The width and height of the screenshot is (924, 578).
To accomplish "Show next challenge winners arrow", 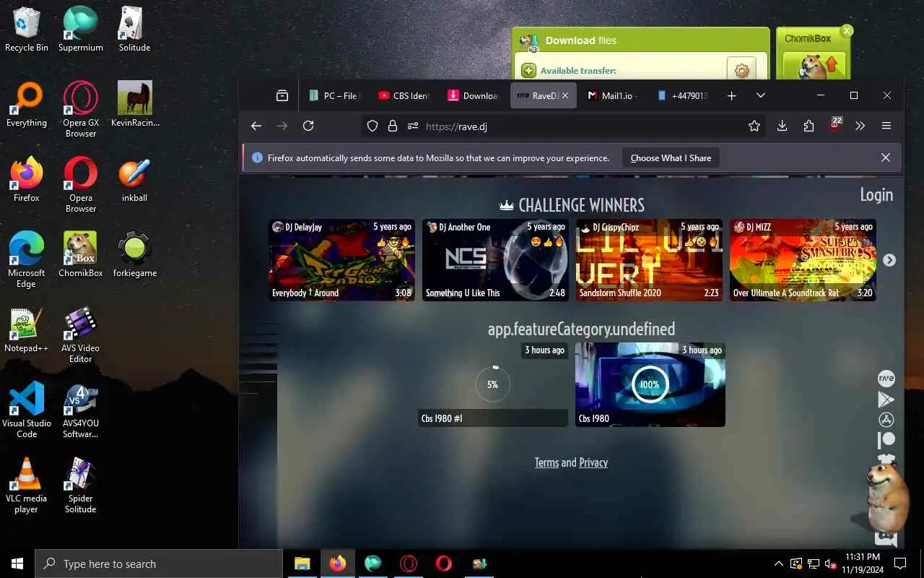I will (889, 260).
